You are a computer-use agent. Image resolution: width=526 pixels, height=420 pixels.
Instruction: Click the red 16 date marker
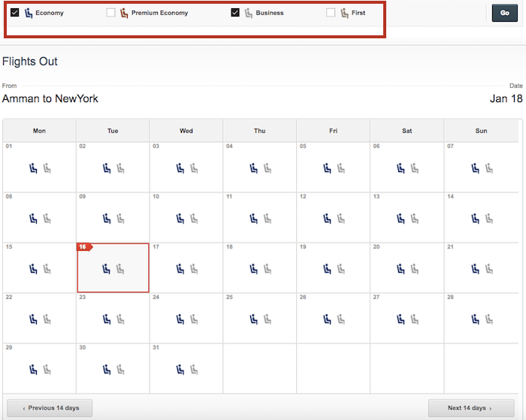(x=84, y=247)
